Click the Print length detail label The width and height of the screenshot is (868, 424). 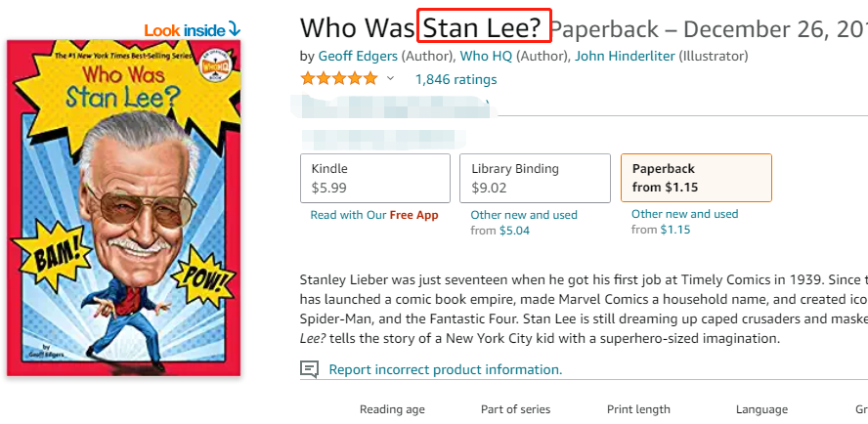point(638,409)
